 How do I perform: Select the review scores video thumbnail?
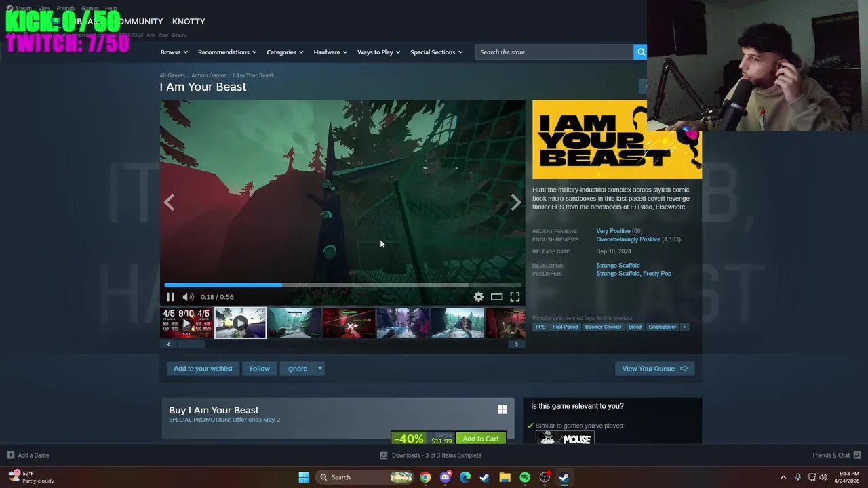click(x=186, y=323)
